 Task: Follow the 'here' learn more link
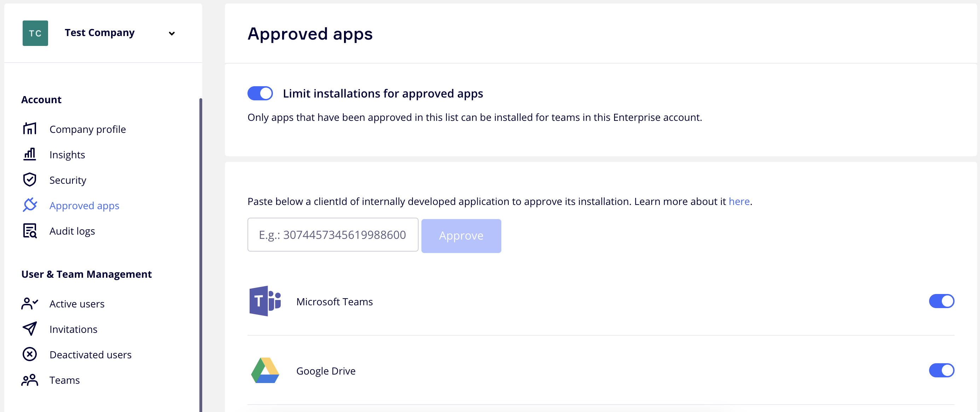(739, 201)
